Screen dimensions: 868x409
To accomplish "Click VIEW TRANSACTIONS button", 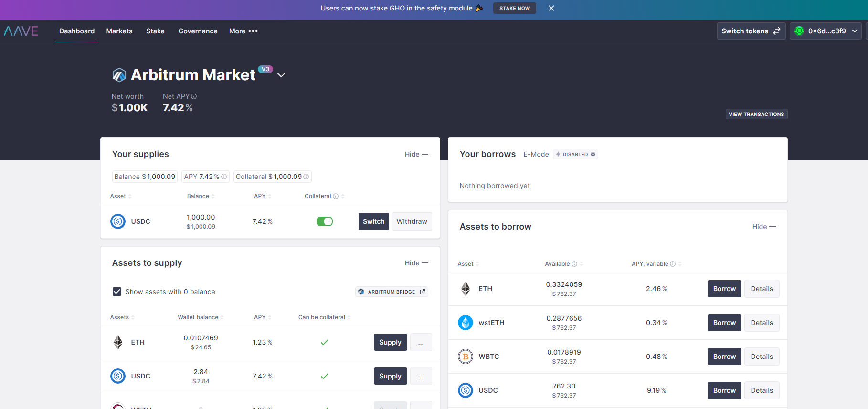I will click(x=756, y=114).
